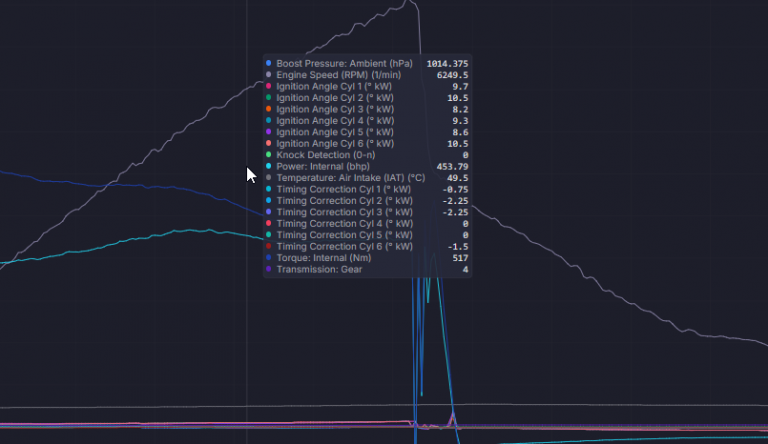The height and width of the screenshot is (444, 768).
Task: Click the salmon dot beside Ignition Angle Cyl 6
Action: [268, 143]
